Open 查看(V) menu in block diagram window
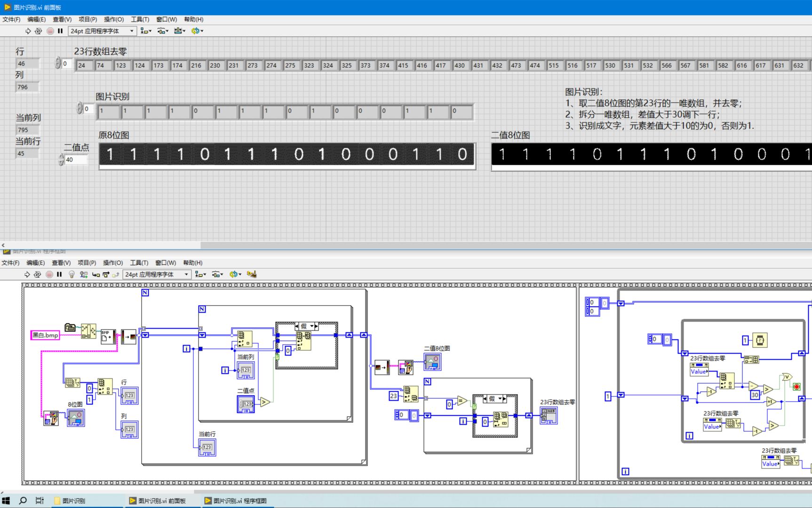Viewport: 812px width, 508px height. pyautogui.click(x=61, y=263)
